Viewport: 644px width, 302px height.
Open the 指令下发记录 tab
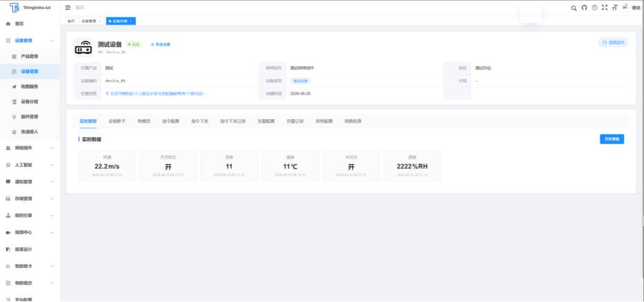point(233,121)
